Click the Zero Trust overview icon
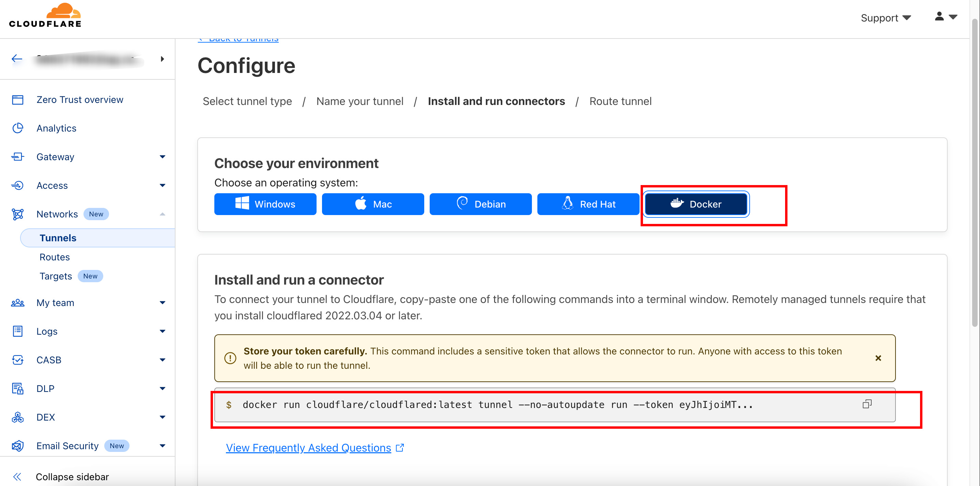This screenshot has width=980, height=486. click(17, 100)
